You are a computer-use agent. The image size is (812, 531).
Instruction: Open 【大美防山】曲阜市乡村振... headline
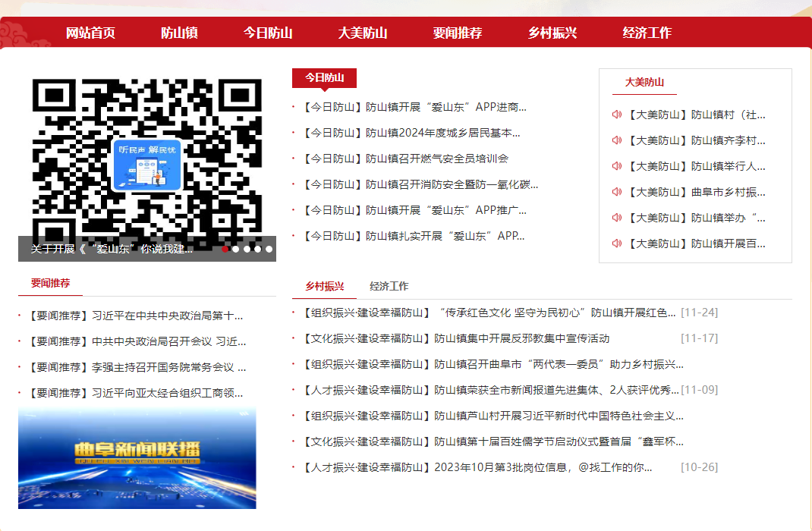pos(696,191)
